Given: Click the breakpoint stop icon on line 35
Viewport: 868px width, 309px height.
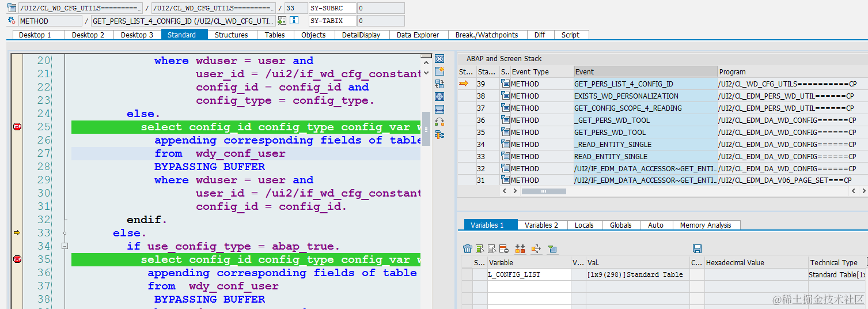Looking at the screenshot, I should [17, 259].
